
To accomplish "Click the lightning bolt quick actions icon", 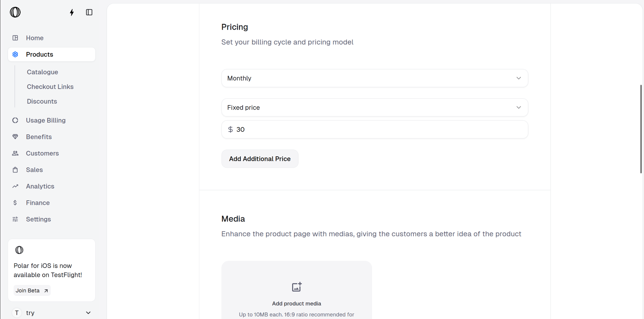I will pyautogui.click(x=72, y=12).
